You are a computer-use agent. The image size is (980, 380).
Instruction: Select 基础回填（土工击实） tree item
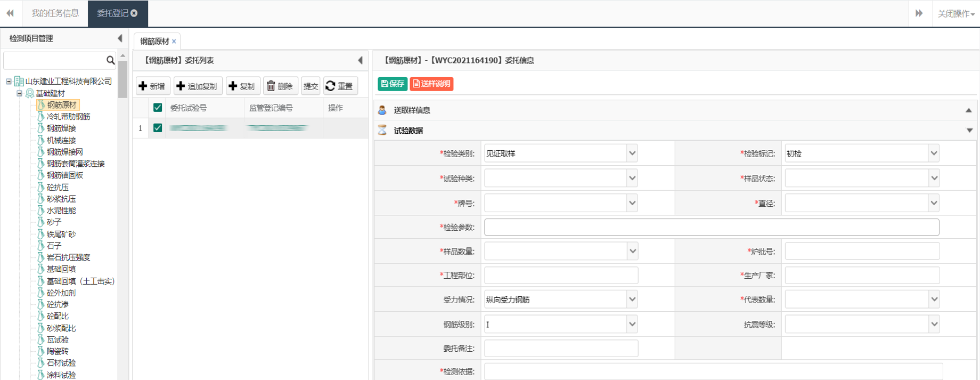click(x=80, y=281)
